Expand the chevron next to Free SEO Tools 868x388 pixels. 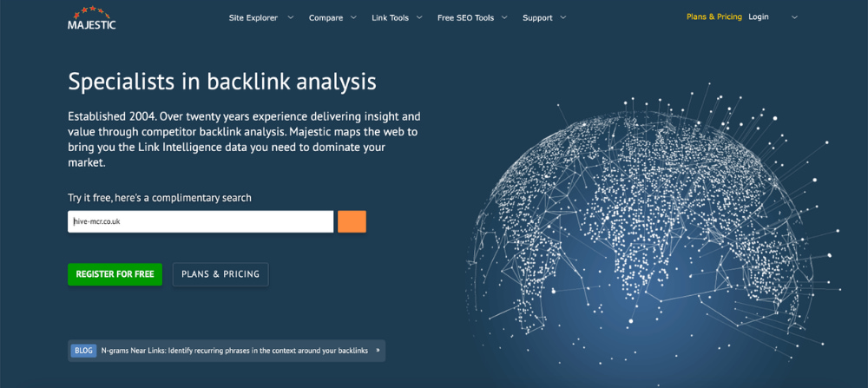click(504, 17)
